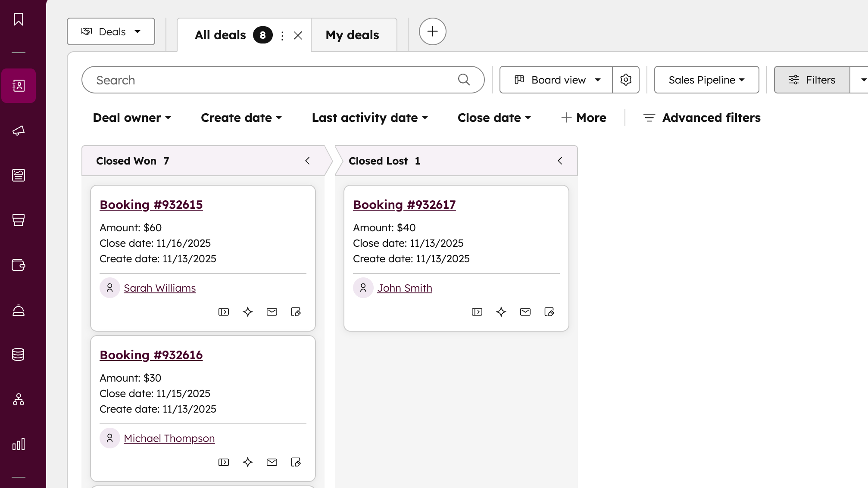Switch to the My deals tab

(352, 35)
